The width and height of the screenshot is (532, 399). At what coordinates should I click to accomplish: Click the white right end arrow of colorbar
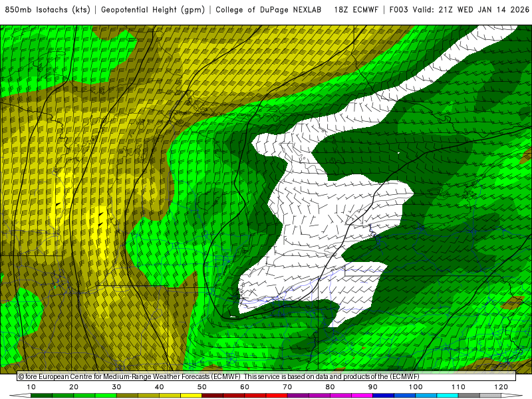point(511,396)
